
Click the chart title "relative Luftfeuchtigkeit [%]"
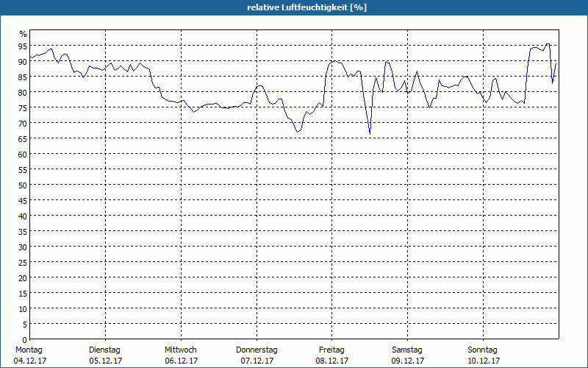click(294, 7)
